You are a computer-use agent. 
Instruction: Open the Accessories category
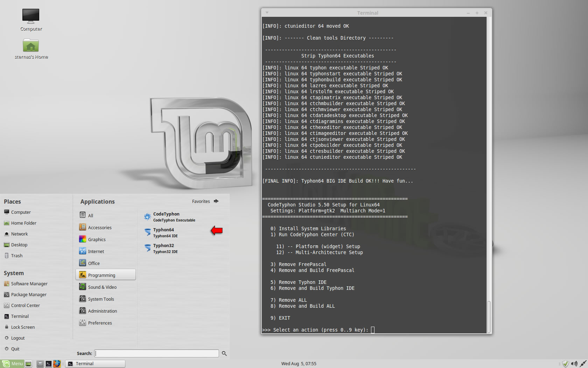point(105,227)
